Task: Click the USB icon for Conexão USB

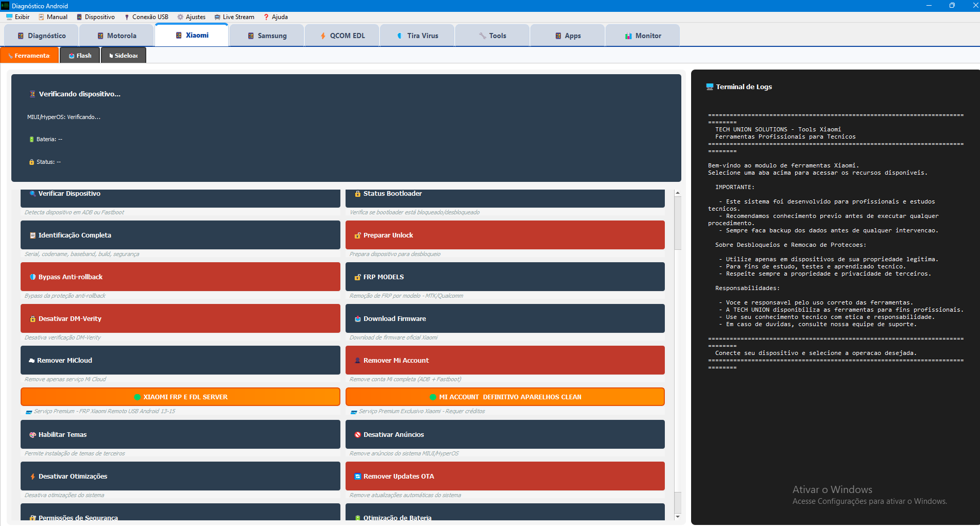Action: tap(127, 17)
